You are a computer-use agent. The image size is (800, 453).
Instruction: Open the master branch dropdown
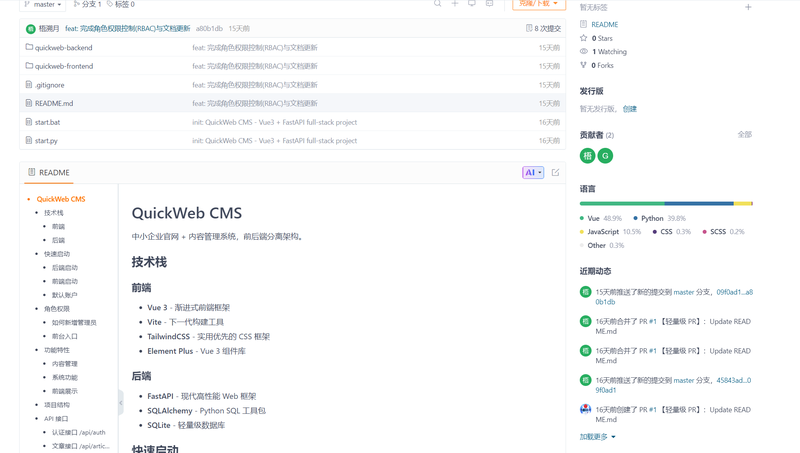coord(44,4)
